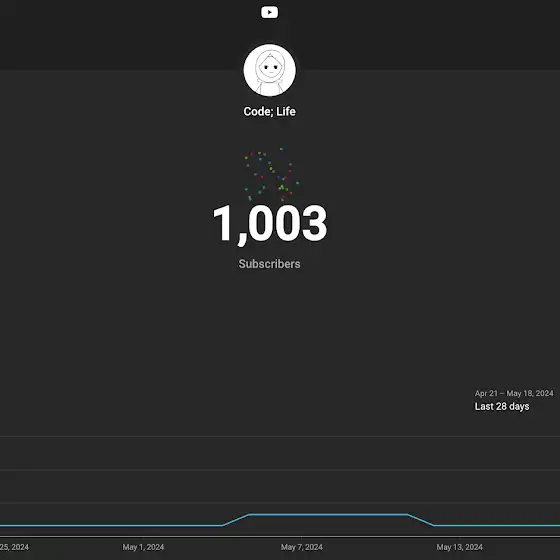560x560 pixels.
Task: Open the Last 28 days period dropdown
Action: [x=502, y=406]
